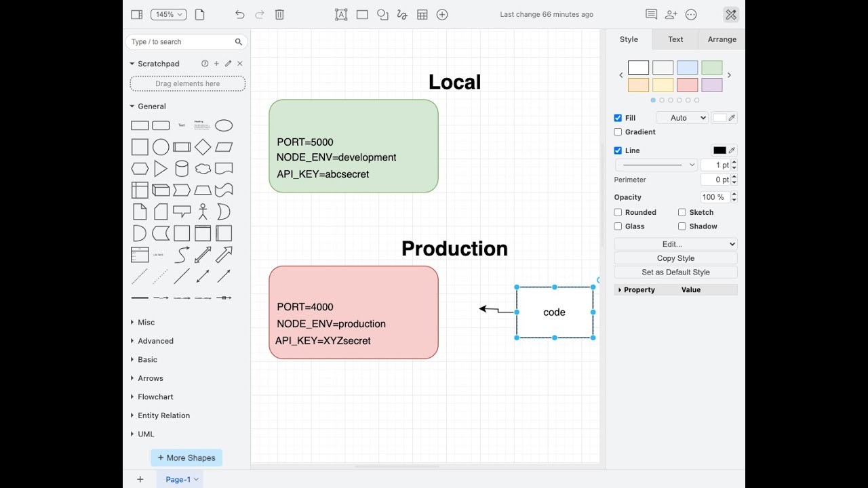Toggle the Line checkbox
The height and width of the screenshot is (488, 868).
(618, 150)
